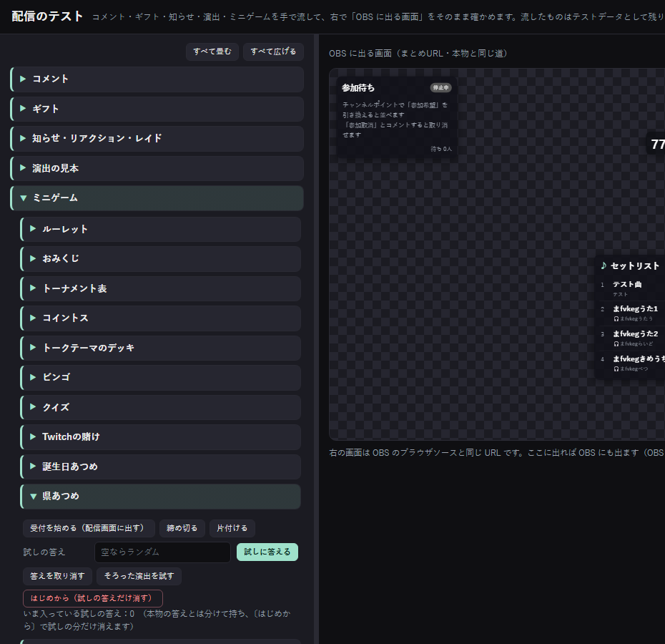Expand the ルーレット sub-section

(x=161, y=229)
